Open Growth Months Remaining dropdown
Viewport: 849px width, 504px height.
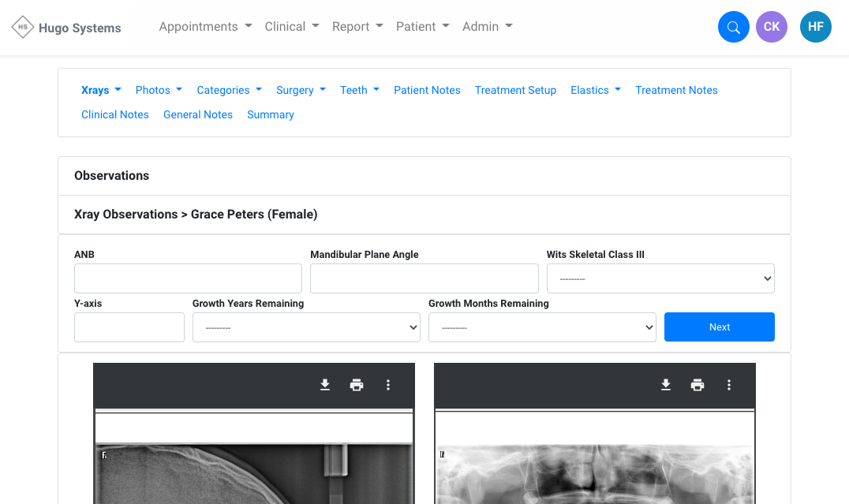click(541, 327)
